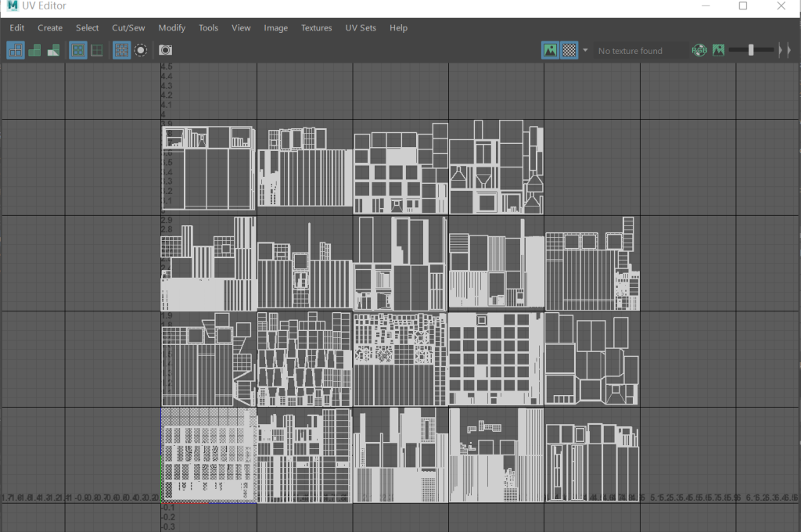
Task: Open the Modify menu
Action: 171,28
